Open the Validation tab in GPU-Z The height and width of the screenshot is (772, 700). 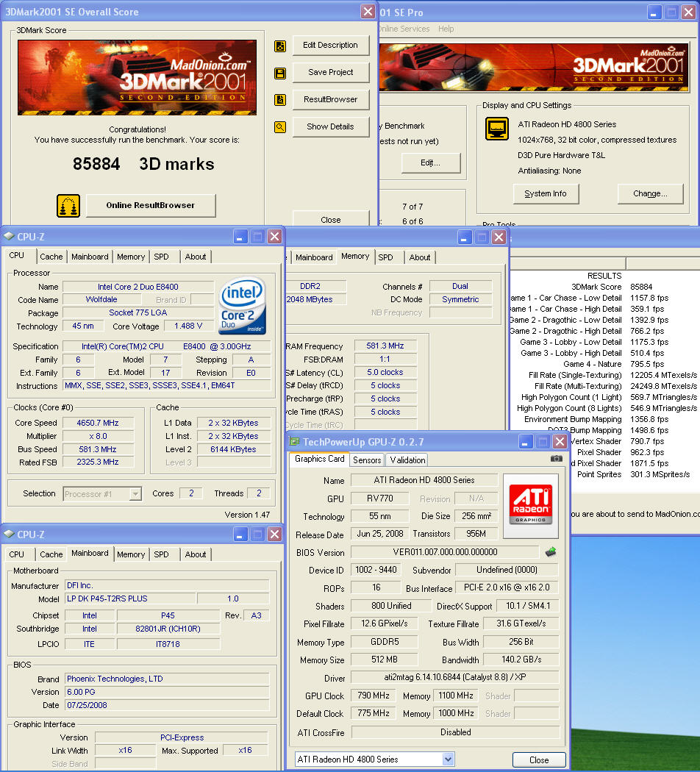407,460
